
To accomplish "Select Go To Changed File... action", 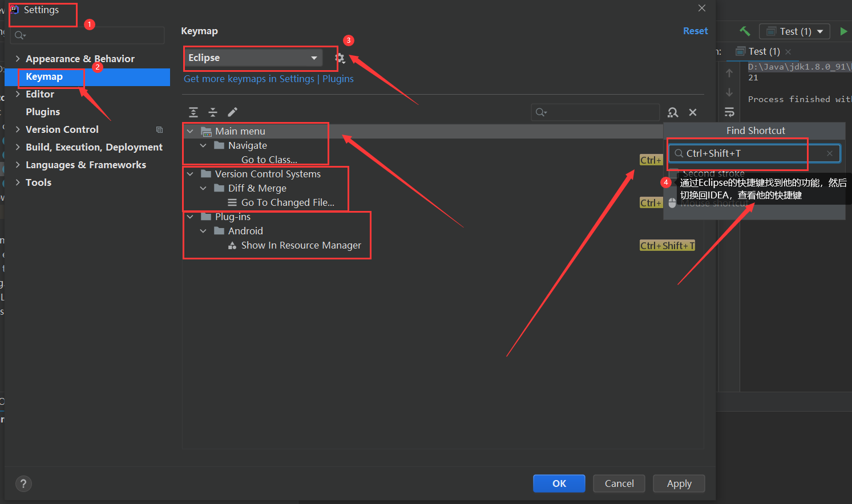I will (x=288, y=202).
